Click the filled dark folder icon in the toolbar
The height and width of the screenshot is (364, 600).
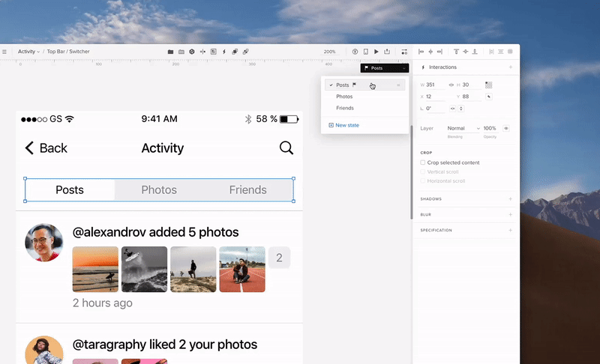[x=171, y=52]
